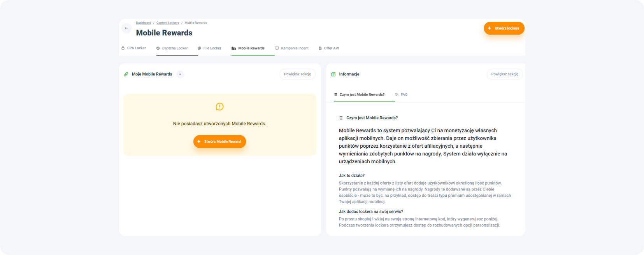Open the Content Lockery breadcrumb link
The height and width of the screenshot is (255, 644).
coord(168,23)
